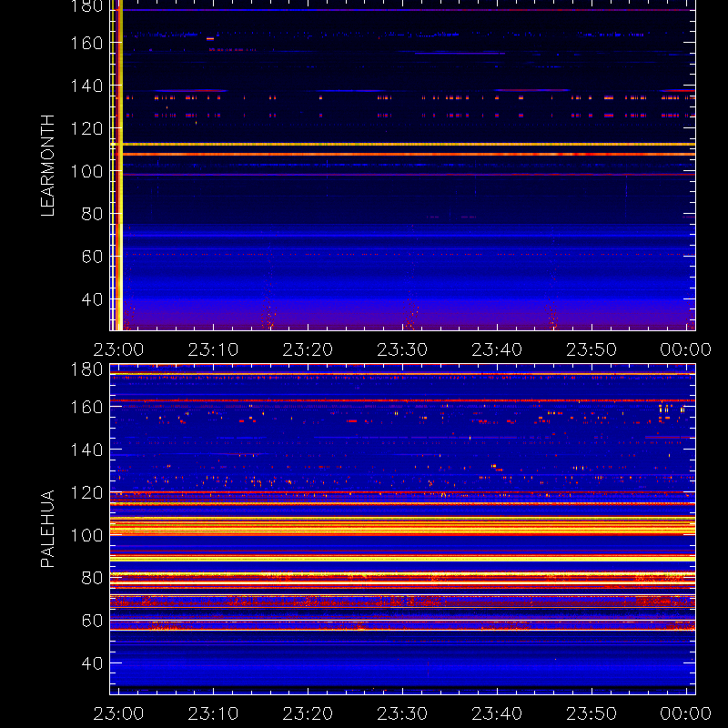Pick the 60 frequency label on Learmonth axis
This screenshot has height=728, width=728.
tap(92, 257)
